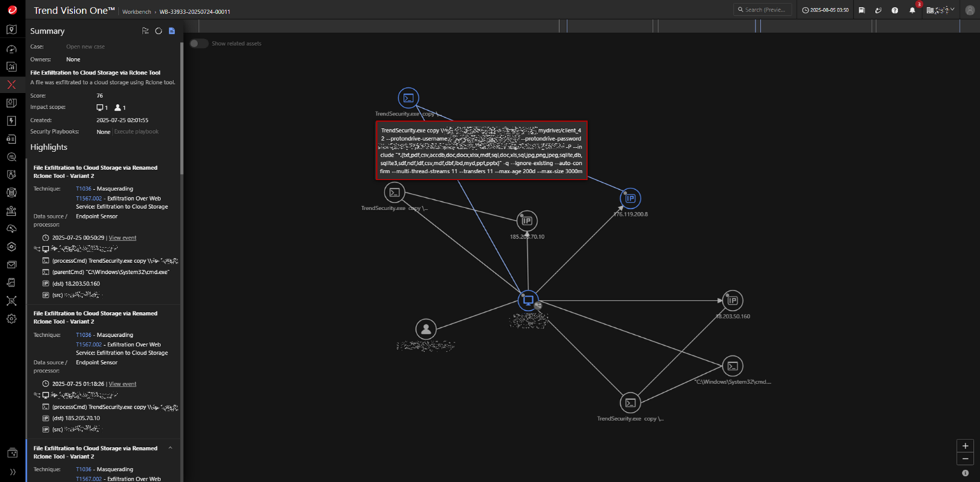Viewport: 980px width, 482px height.
Task: Click the flag icon in Summary header
Action: coord(145,31)
